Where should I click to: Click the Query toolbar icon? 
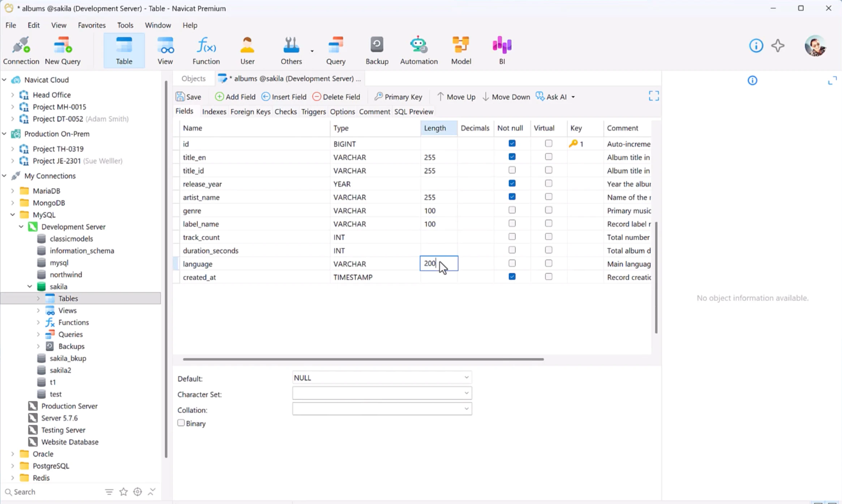coord(336,51)
